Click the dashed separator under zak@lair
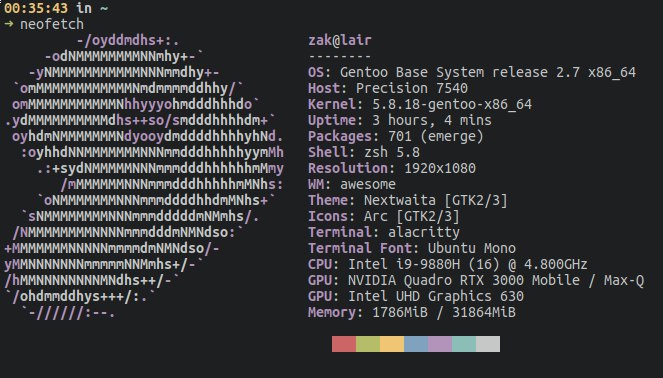663x378 pixels. pyautogui.click(x=340, y=56)
